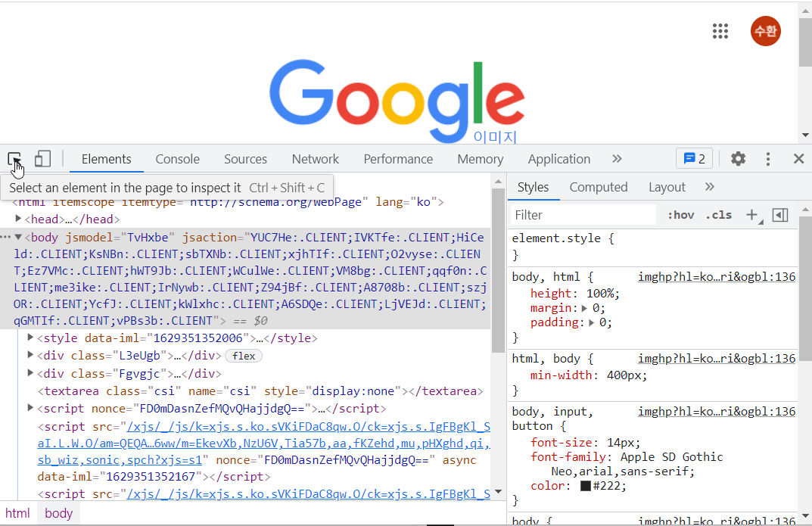Expand the div class Fgvgjc node
Screen dimensions: 812x526
coord(30,373)
